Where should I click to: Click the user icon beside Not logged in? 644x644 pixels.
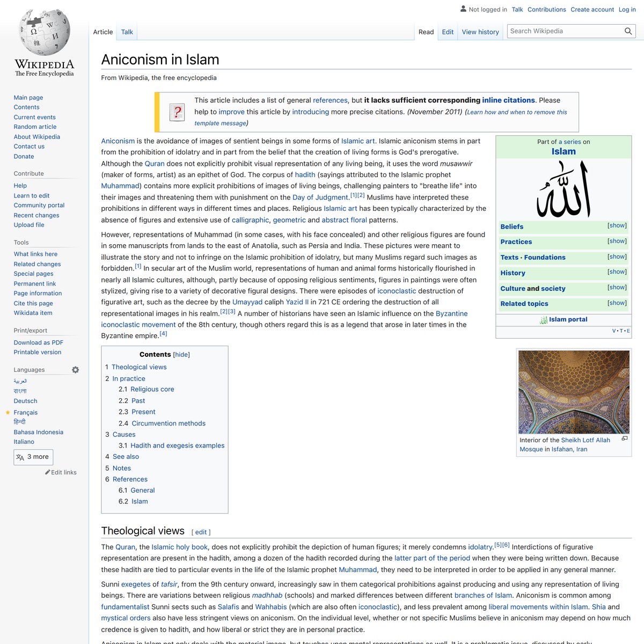pos(463,9)
